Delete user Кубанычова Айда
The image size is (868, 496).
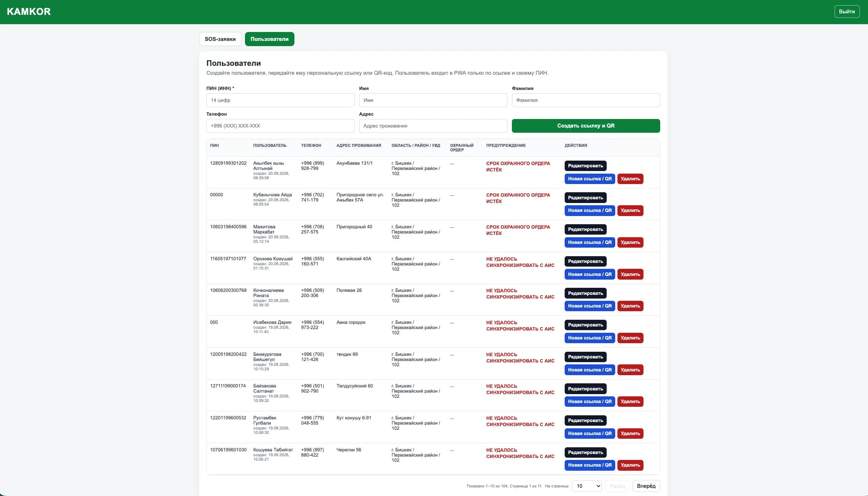tap(630, 210)
